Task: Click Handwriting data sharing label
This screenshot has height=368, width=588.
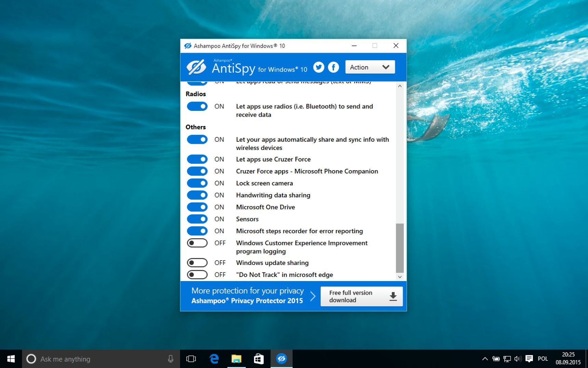Action: [273, 195]
